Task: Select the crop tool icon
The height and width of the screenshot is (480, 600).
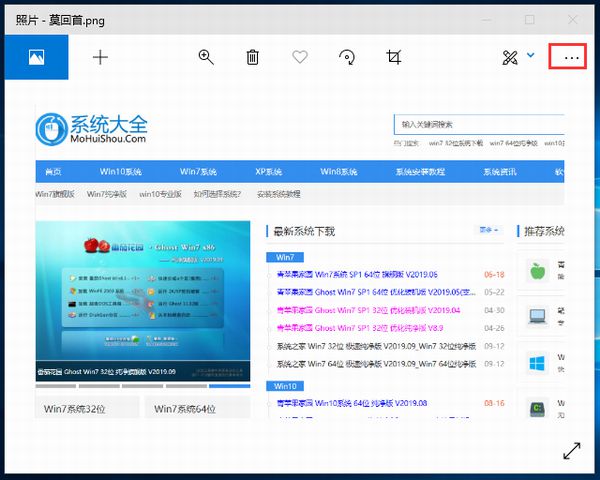Action: (x=394, y=58)
